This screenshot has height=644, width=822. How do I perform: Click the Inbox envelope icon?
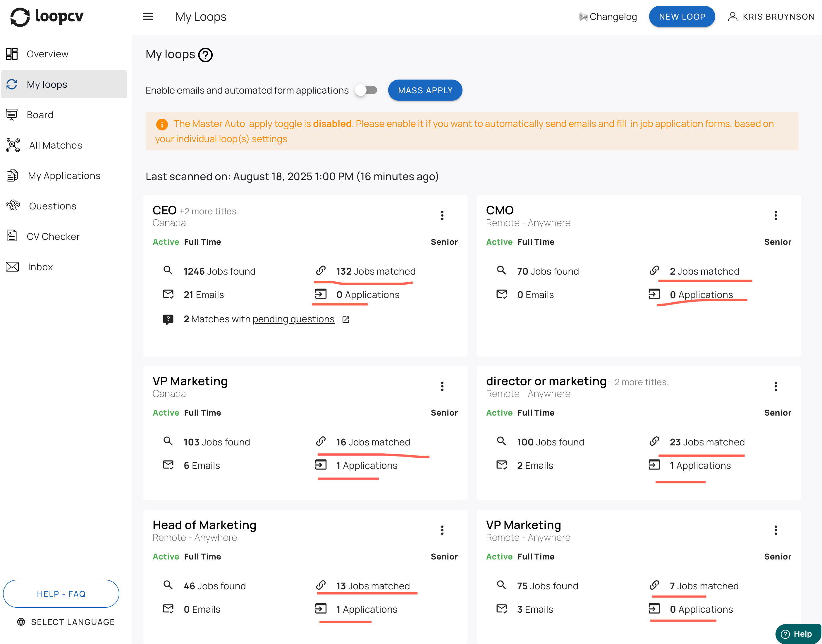point(12,266)
